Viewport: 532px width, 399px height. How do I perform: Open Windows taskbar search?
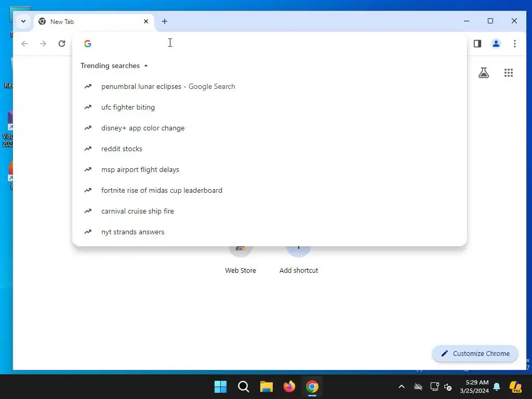click(x=243, y=387)
